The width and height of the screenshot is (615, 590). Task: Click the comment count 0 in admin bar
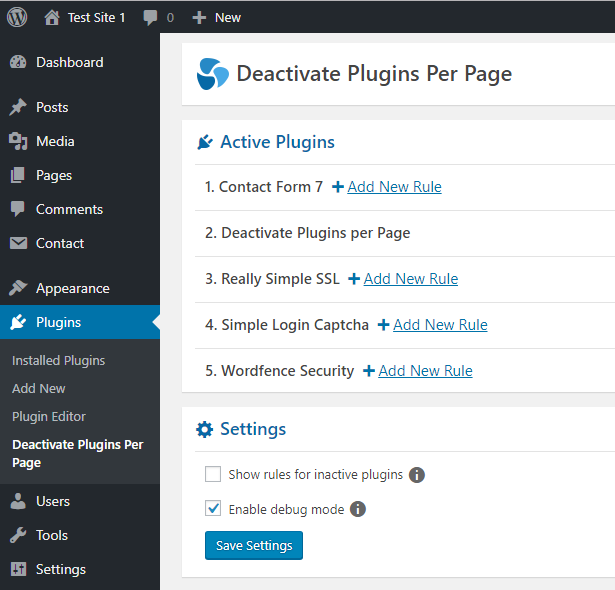tap(170, 18)
